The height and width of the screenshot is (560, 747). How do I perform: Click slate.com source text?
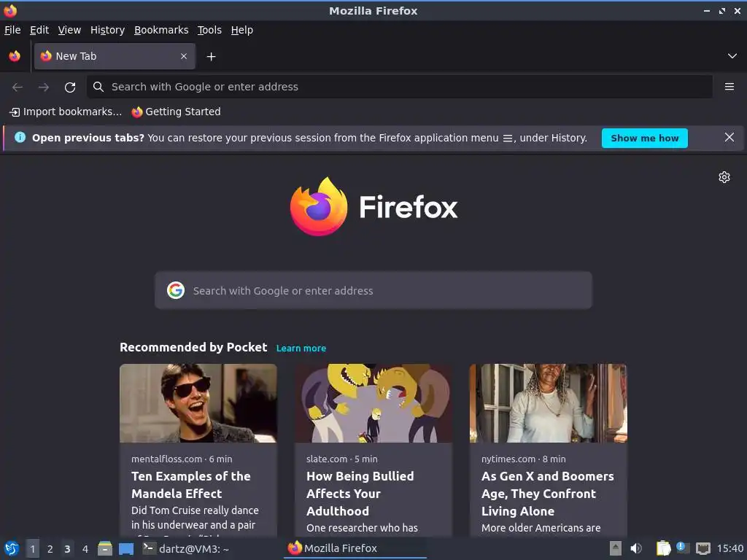327,459
